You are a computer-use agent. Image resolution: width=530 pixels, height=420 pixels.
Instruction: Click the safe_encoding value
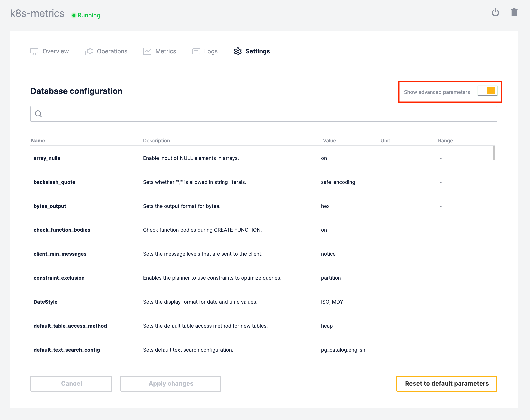pos(338,182)
